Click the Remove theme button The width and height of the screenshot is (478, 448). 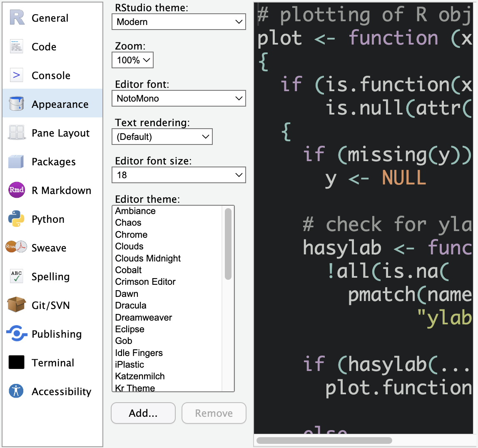pos(214,413)
